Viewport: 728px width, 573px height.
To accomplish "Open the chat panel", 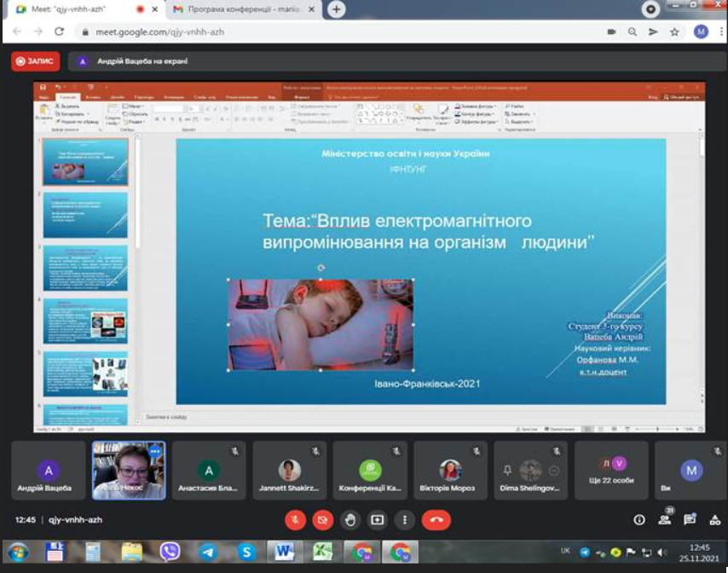I will pos(690,519).
